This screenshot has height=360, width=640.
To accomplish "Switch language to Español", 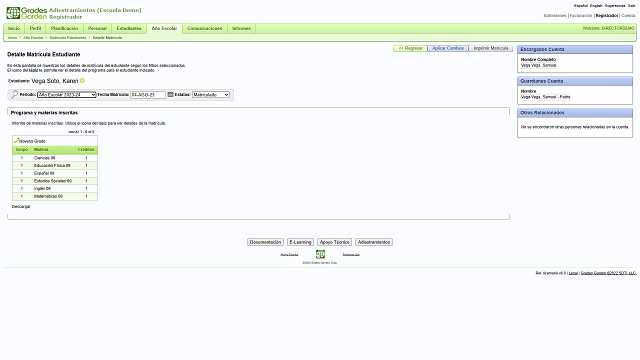I will click(x=581, y=6).
